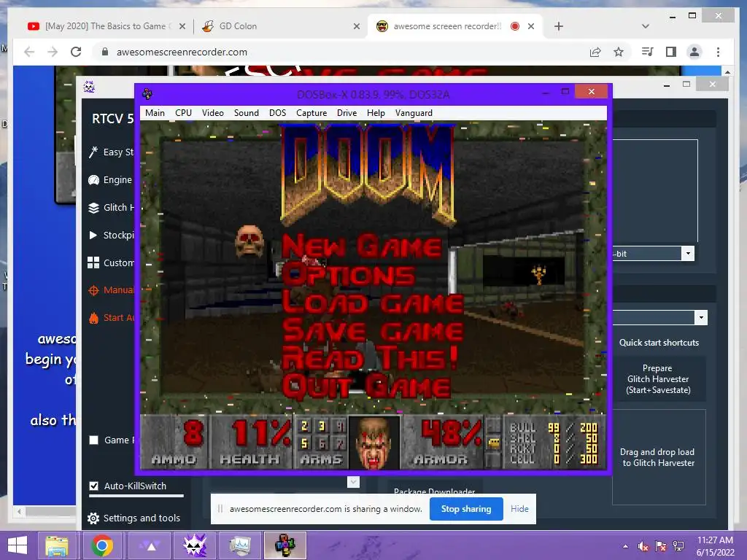This screenshot has height=560, width=747.
Task: Bookmark this page with the star icon
Action: pos(619,52)
